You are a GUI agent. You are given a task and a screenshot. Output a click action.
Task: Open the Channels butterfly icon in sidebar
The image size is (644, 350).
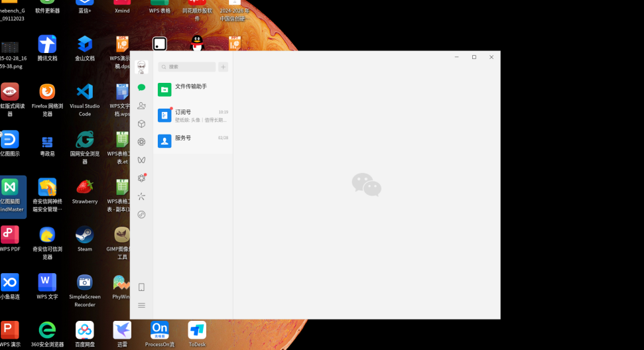(x=141, y=160)
